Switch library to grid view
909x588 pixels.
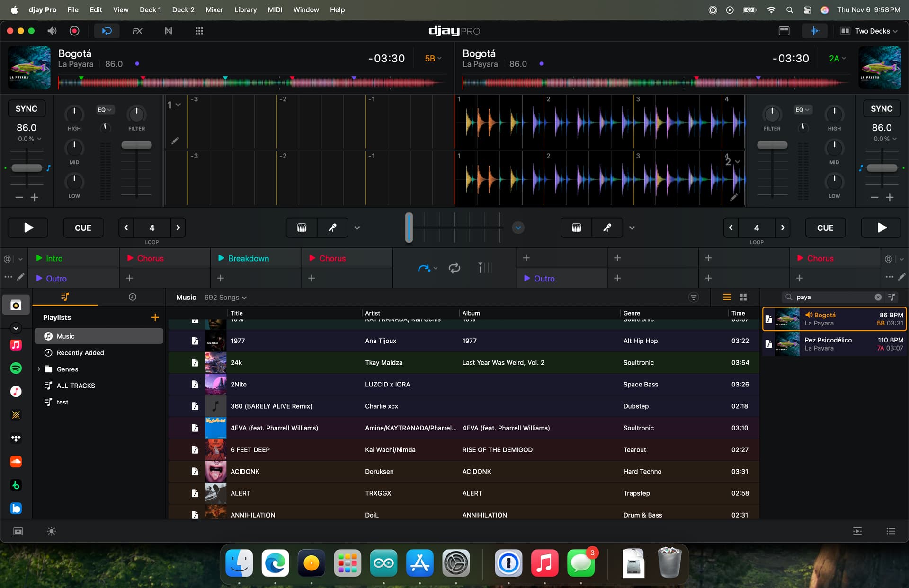(x=743, y=297)
